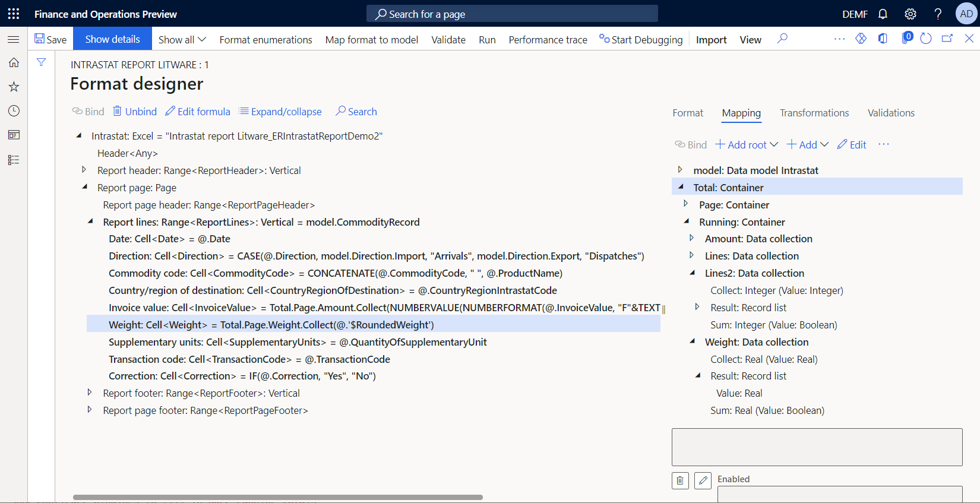Collapse the Weight Data collection node

click(x=693, y=341)
